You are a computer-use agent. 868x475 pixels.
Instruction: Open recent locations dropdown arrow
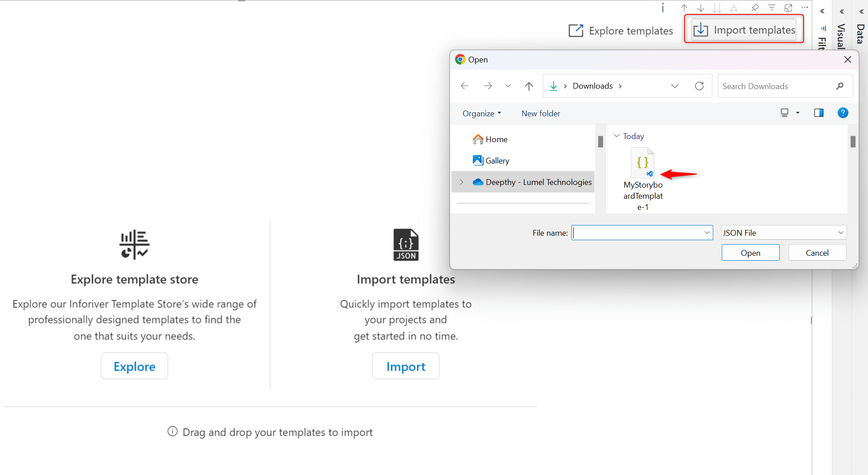(508, 86)
